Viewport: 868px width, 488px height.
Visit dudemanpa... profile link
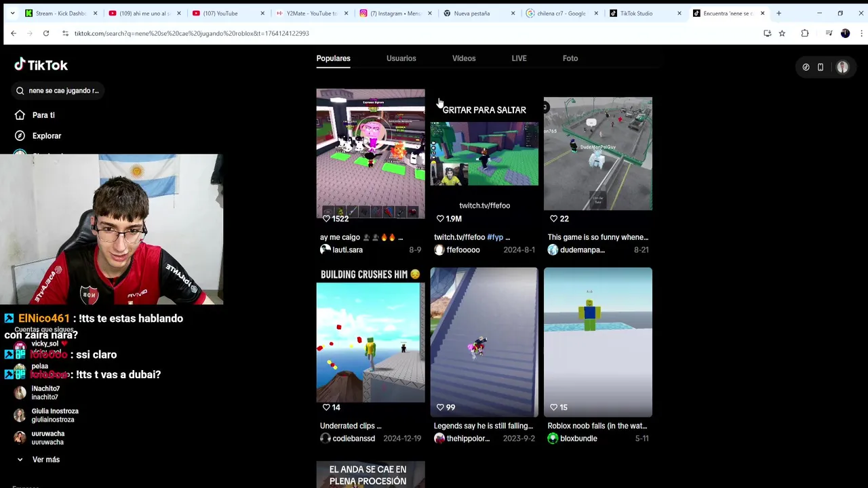pyautogui.click(x=583, y=250)
